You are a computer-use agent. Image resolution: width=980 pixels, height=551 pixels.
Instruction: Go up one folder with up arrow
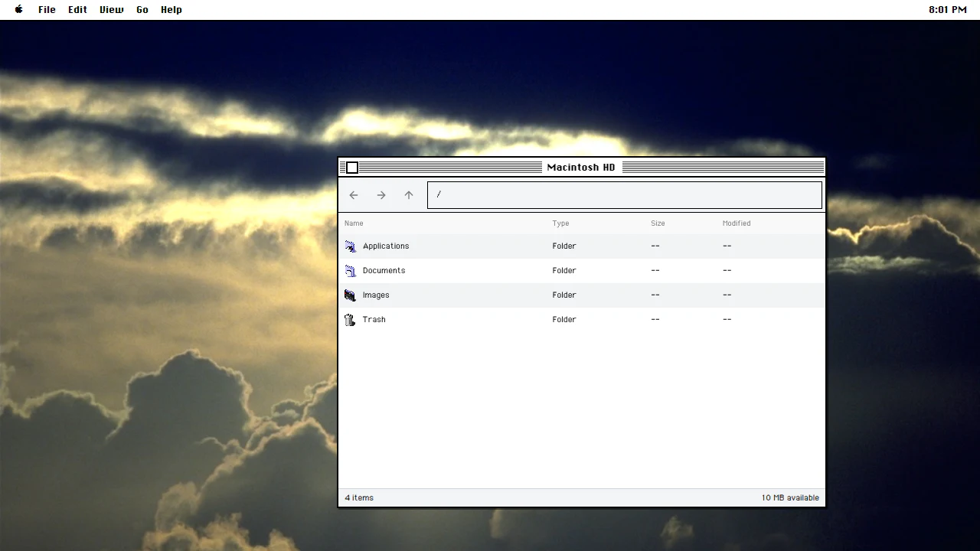pyautogui.click(x=409, y=195)
